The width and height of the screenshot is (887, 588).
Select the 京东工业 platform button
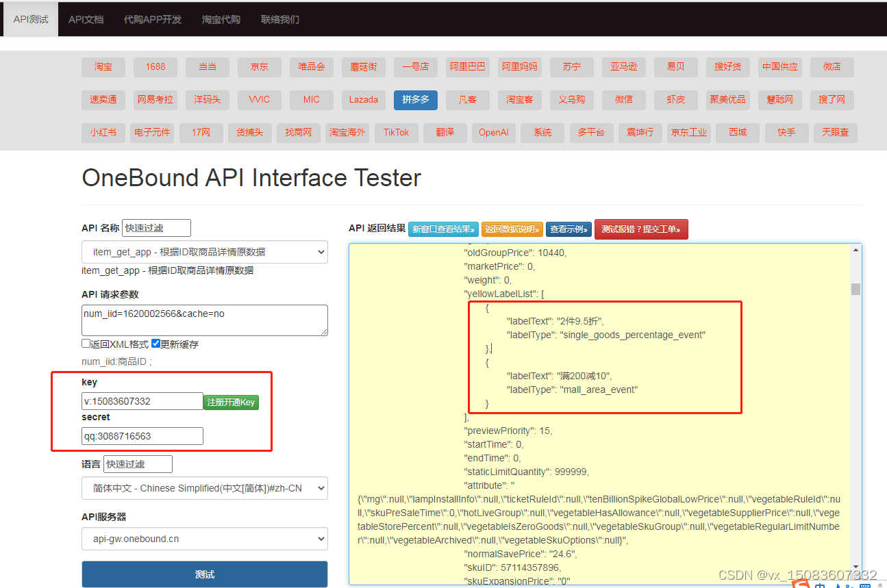[x=689, y=132]
